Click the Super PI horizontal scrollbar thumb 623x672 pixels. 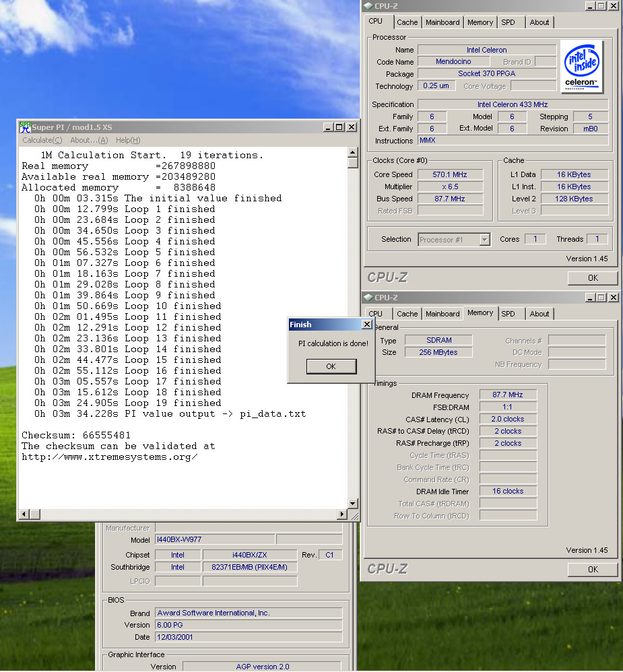click(x=35, y=514)
